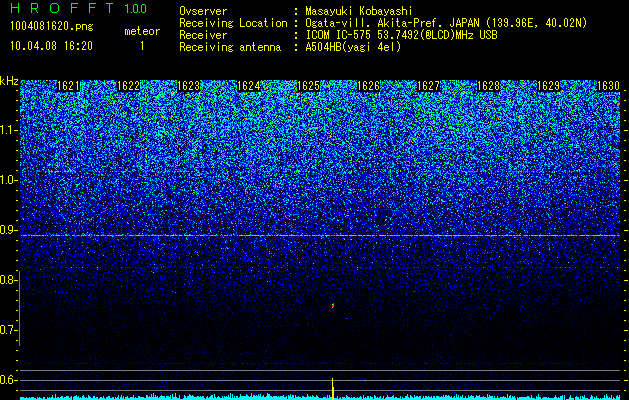629x400 pixels.
Task: Click the 0.8 kHz axis label
Action: [x=9, y=280]
